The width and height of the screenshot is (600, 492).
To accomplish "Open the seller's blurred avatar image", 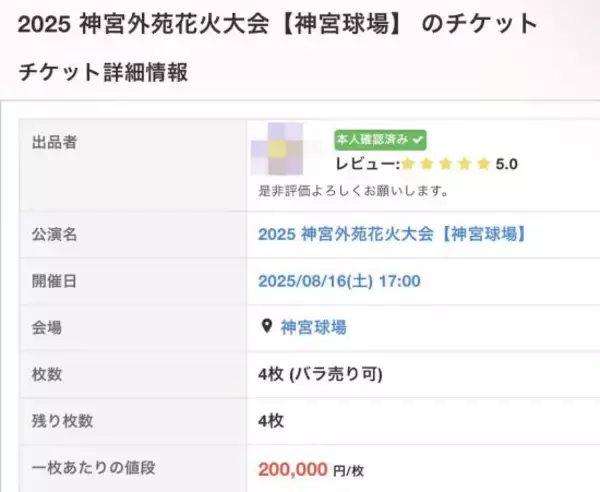I will (x=287, y=153).
